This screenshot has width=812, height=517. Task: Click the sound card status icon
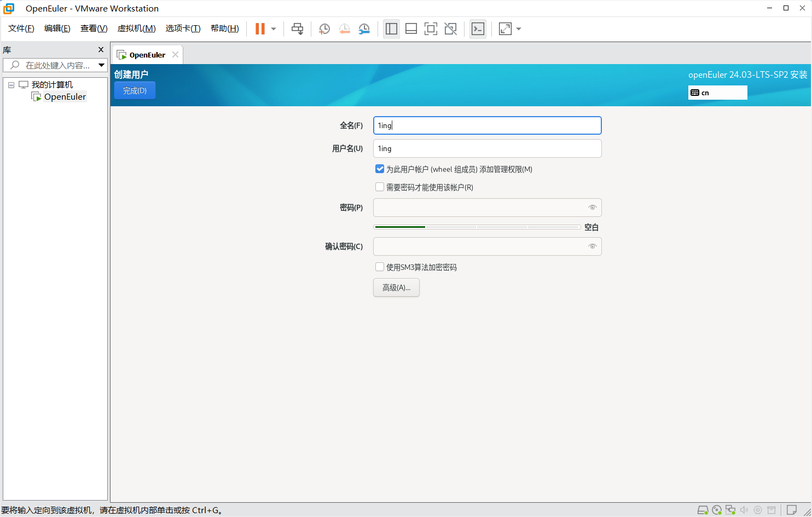tap(744, 510)
